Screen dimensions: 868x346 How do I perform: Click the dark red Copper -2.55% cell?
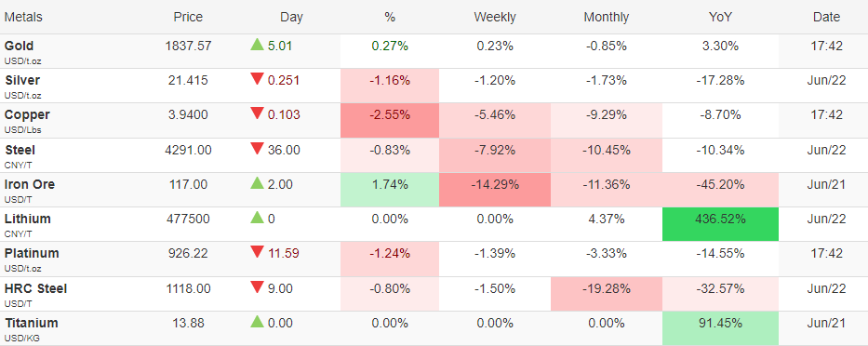click(x=390, y=120)
